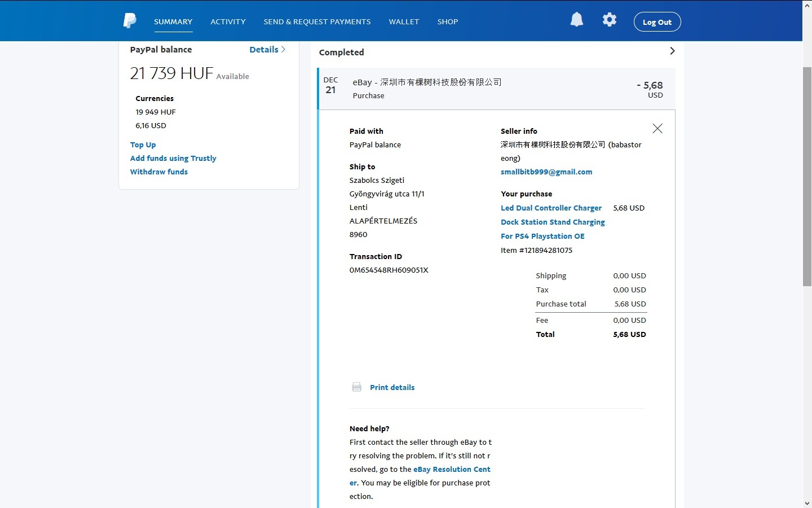Image resolution: width=812 pixels, height=508 pixels.
Task: Click the -5,68 USD transaction amount
Action: pos(650,89)
